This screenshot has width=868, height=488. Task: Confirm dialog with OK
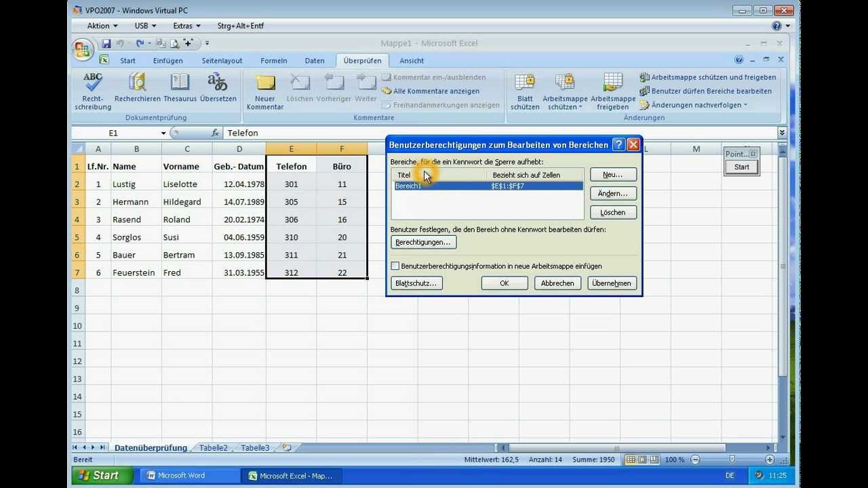pos(505,283)
